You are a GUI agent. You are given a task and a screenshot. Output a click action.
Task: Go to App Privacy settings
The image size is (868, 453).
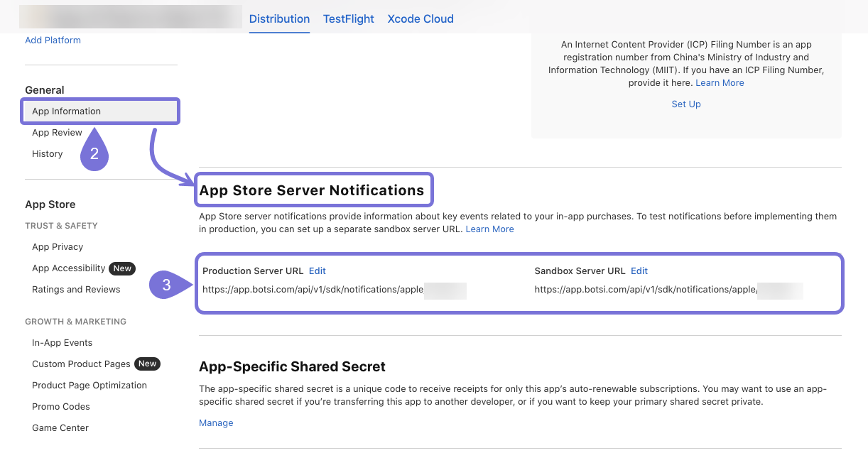click(x=58, y=247)
